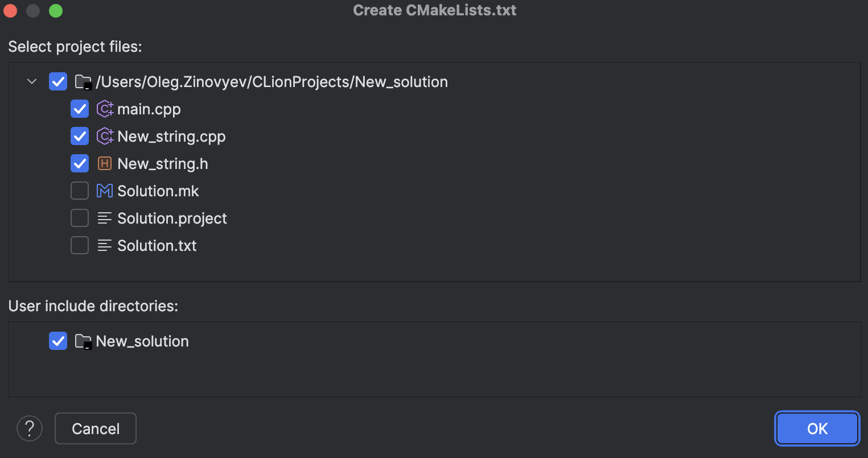Click the folder icon in User include directories
The width and height of the screenshot is (868, 458).
click(83, 341)
